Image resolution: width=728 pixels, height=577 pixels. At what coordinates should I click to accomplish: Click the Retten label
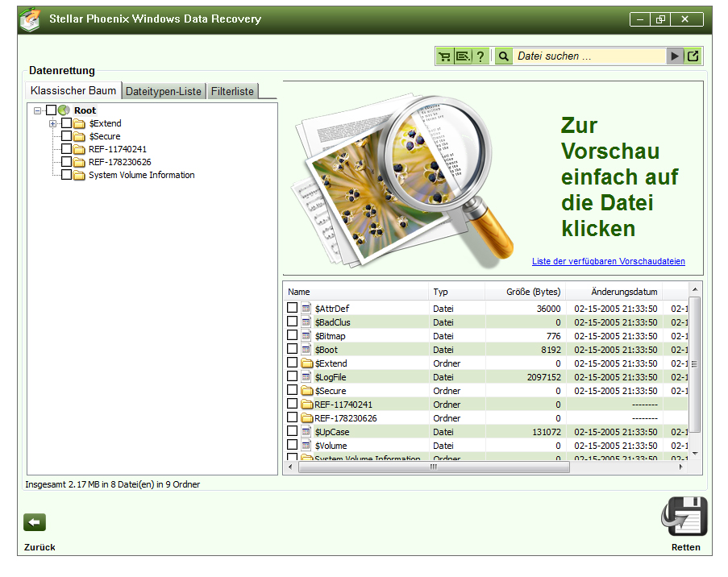click(685, 547)
